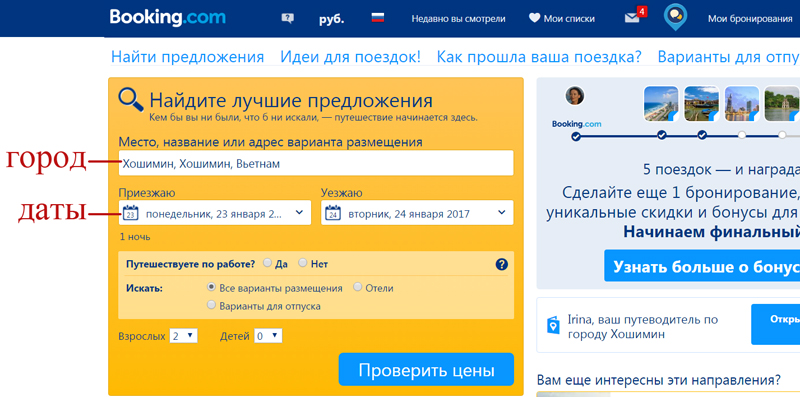Select Все варианты размещения radio button
Viewport: 800px width, 397px height.
[211, 287]
